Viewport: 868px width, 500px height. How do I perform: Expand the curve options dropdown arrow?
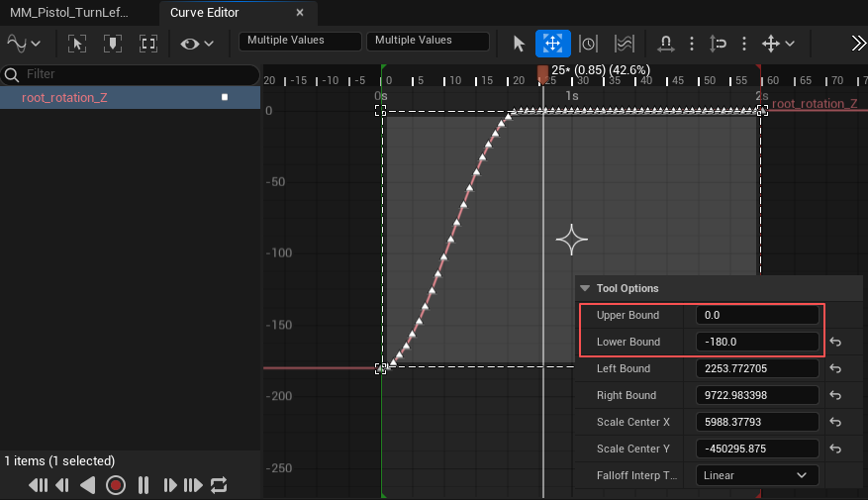pyautogui.click(x=36, y=44)
